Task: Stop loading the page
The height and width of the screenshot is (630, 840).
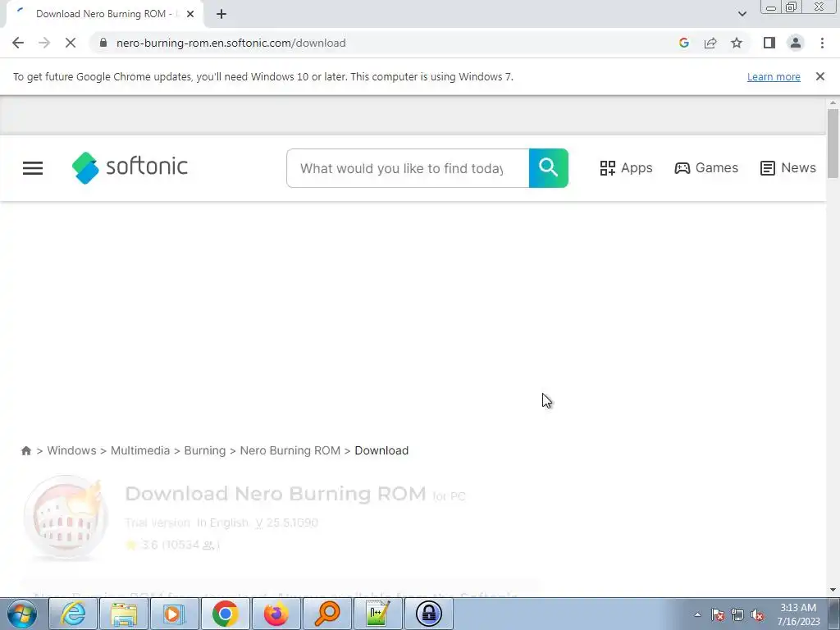Action: (x=71, y=43)
